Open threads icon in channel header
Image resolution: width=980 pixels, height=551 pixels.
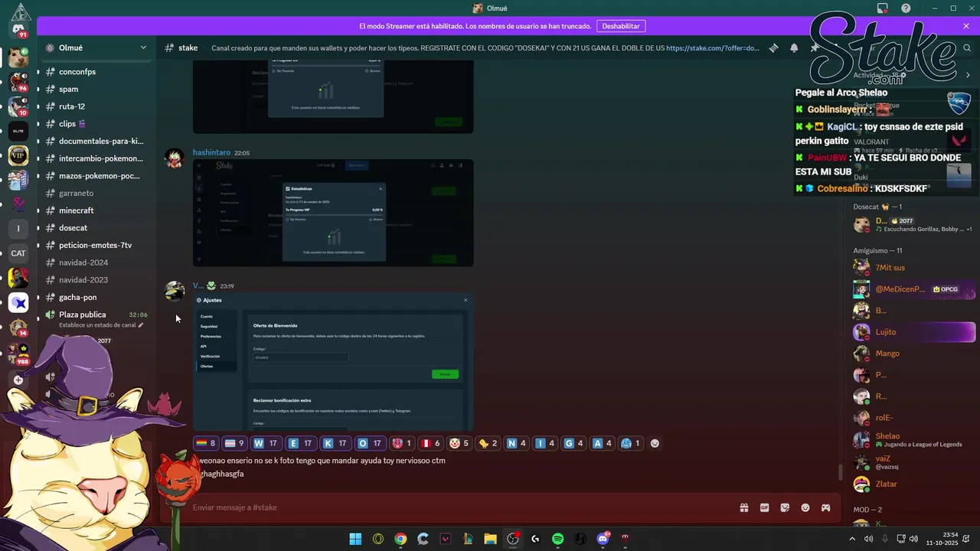pyautogui.click(x=774, y=47)
